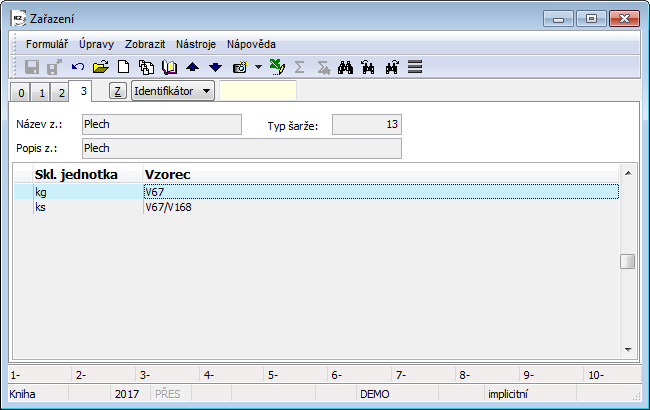Click the Typ šarže field with 13
This screenshot has width=650, height=410.
coord(367,124)
